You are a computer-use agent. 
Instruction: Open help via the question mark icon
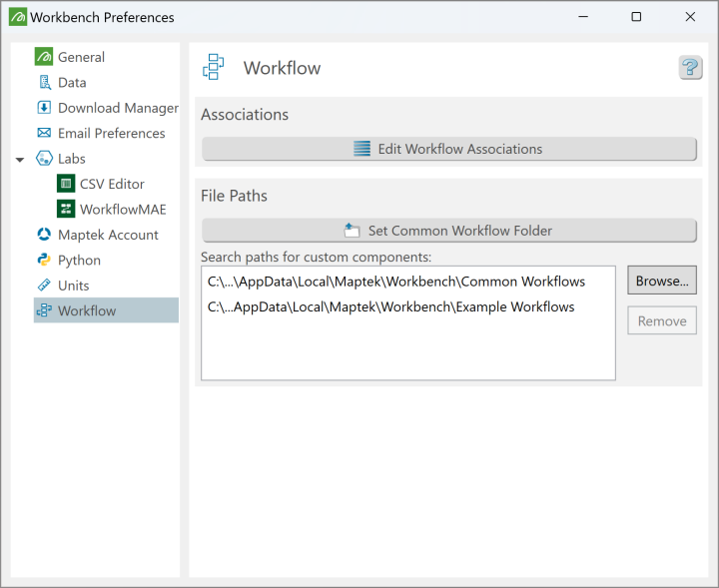690,68
